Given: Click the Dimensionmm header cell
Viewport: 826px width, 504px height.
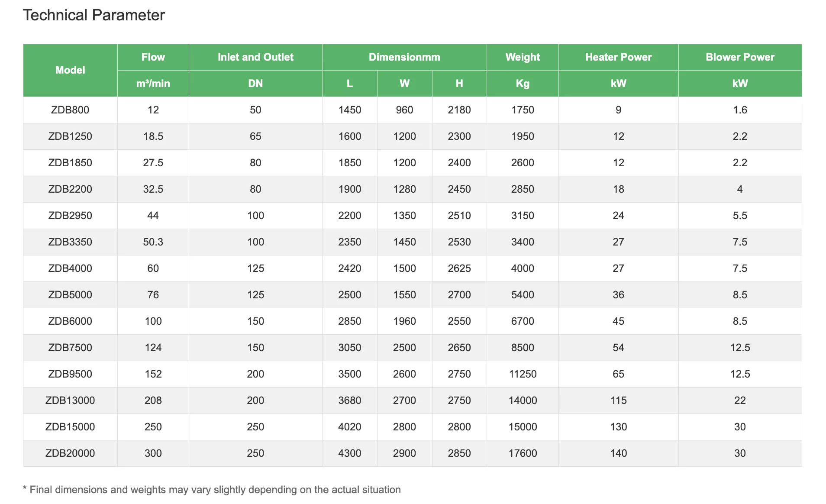Looking at the screenshot, I should coord(404,57).
